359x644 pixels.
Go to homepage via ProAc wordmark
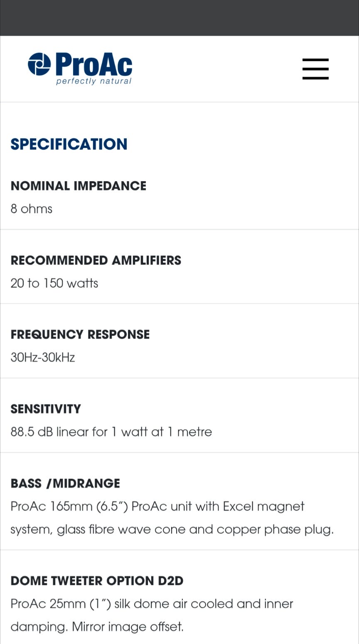pos(94,64)
